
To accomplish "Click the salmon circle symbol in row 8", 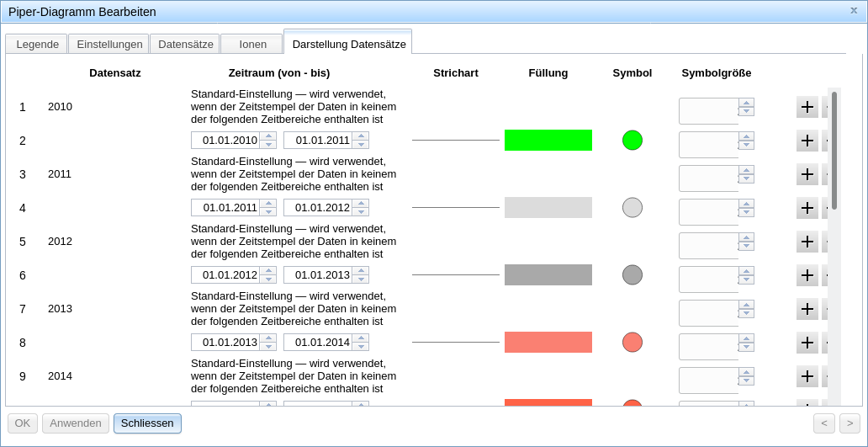I will pyautogui.click(x=632, y=343).
